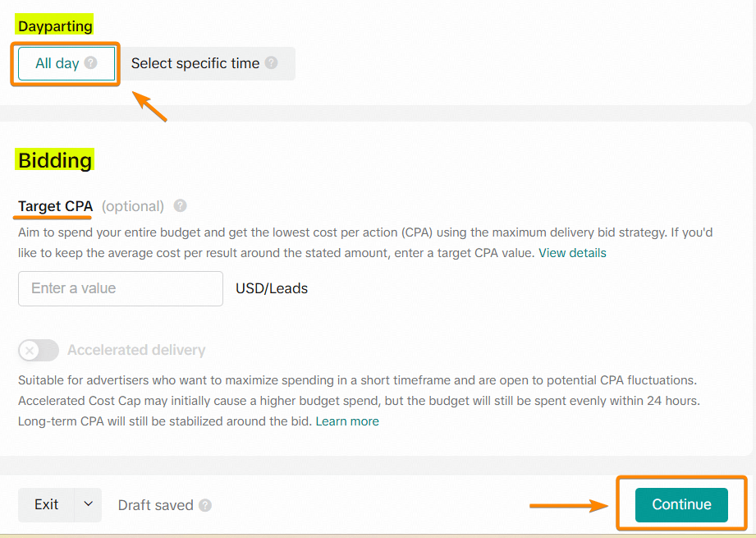Click help icon next to Select specific time
Image resolution: width=756 pixels, height=538 pixels.
click(x=271, y=63)
